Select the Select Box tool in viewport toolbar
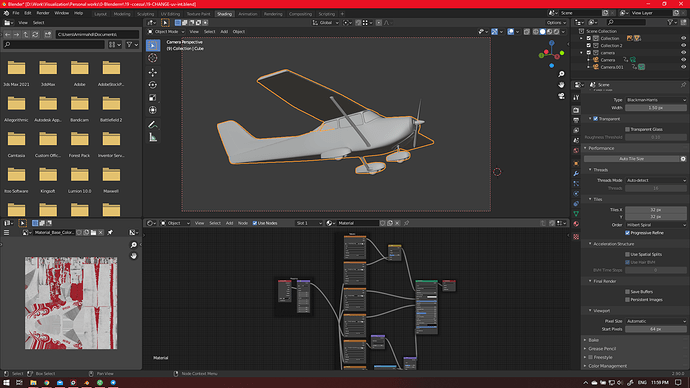Viewport: 690px width, 388px height. click(x=153, y=45)
